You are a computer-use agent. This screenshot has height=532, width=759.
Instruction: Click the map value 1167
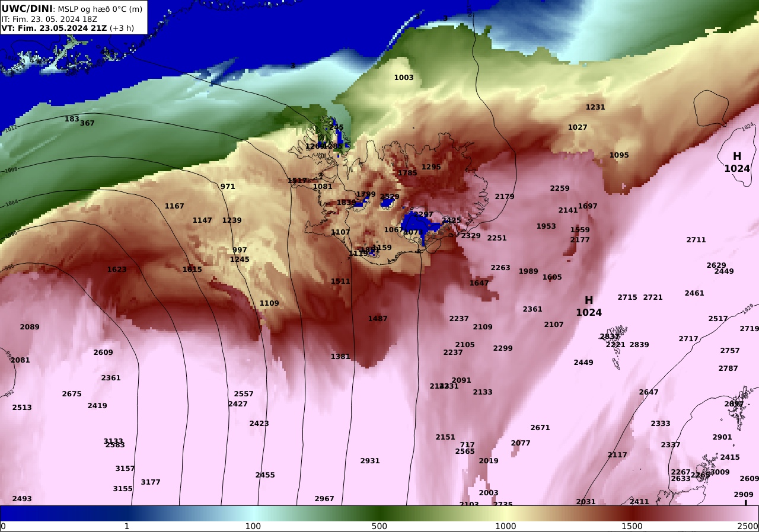coord(174,206)
